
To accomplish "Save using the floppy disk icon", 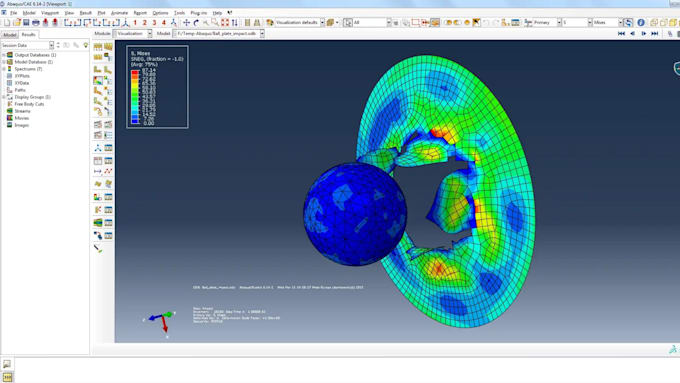I will 26,23.
